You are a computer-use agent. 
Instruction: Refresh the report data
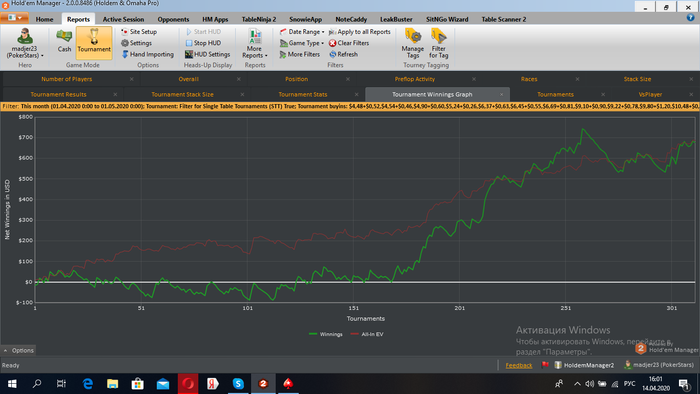pos(344,54)
